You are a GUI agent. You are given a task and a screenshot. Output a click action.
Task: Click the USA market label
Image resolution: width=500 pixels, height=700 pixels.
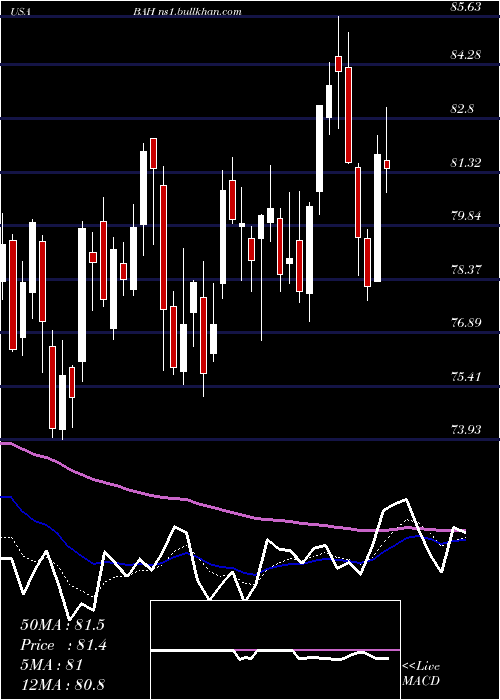point(20,12)
